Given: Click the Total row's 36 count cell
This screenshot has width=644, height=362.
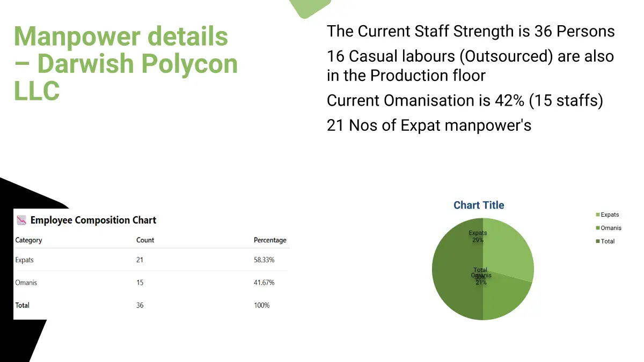Looking at the screenshot, I should pyautogui.click(x=140, y=305).
